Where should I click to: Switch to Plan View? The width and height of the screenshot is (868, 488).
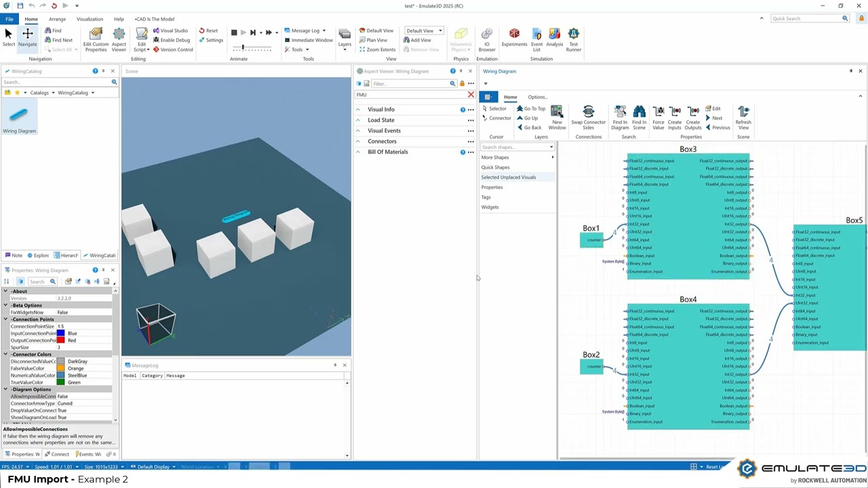click(x=373, y=40)
